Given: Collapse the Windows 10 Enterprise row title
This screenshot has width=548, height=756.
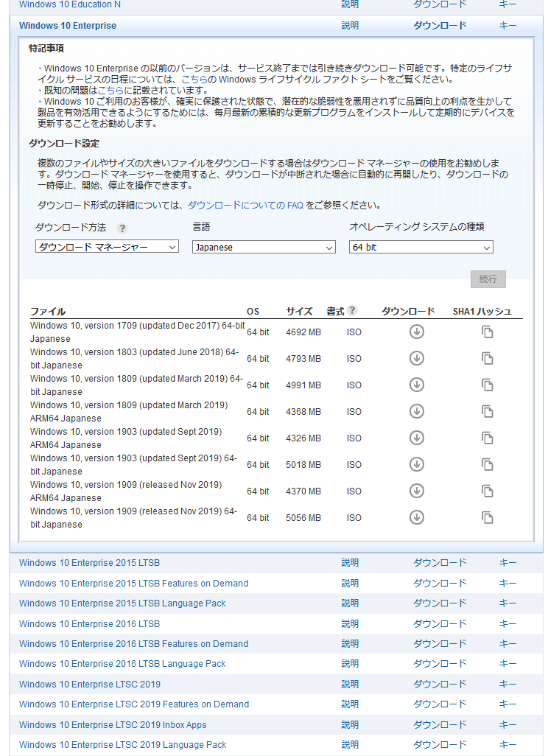Looking at the screenshot, I should tap(68, 26).
